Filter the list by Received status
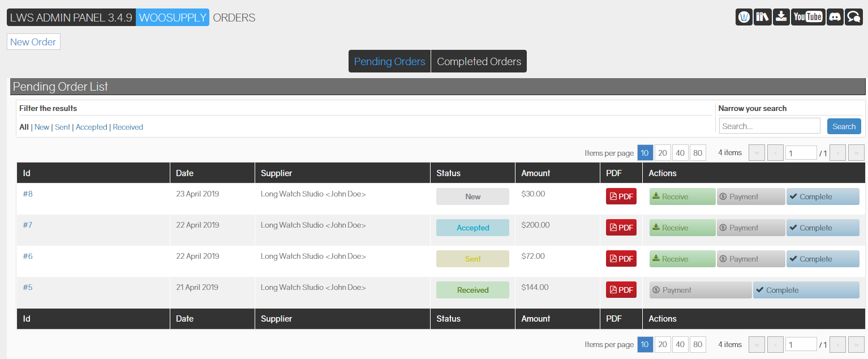Viewport: 868px width, 359px height. coord(128,127)
